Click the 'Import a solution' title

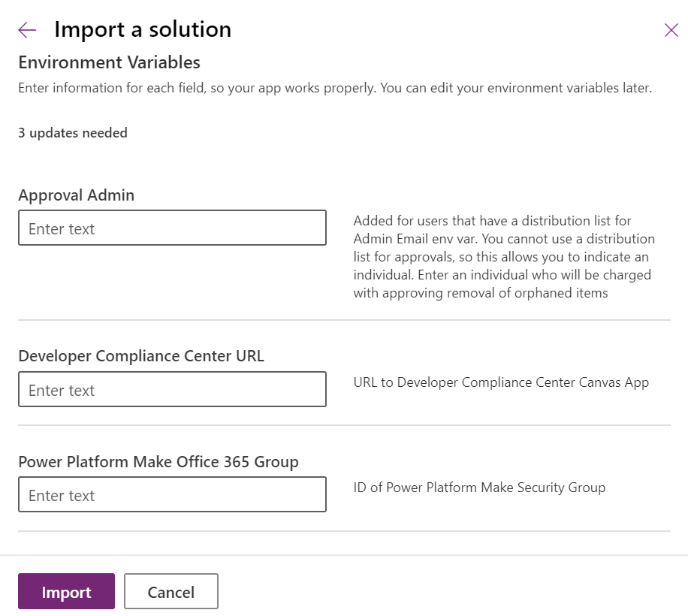point(142,29)
